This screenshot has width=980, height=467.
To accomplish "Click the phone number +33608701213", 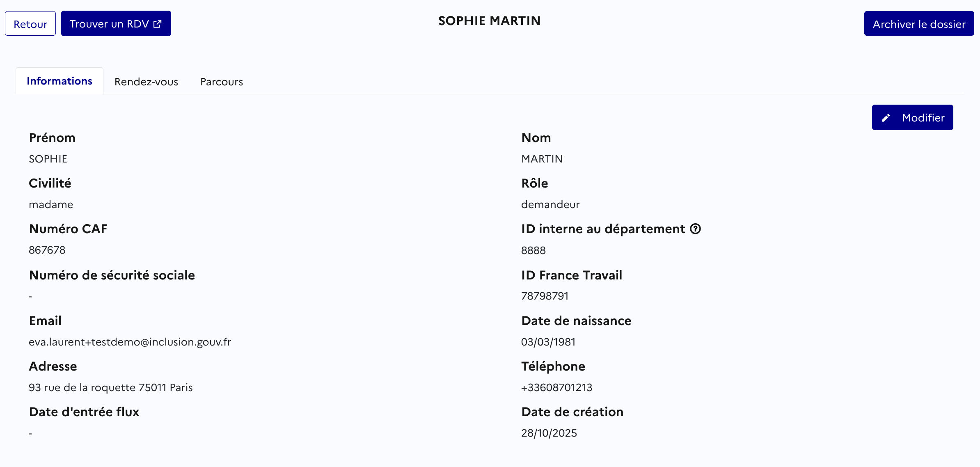I will point(556,387).
